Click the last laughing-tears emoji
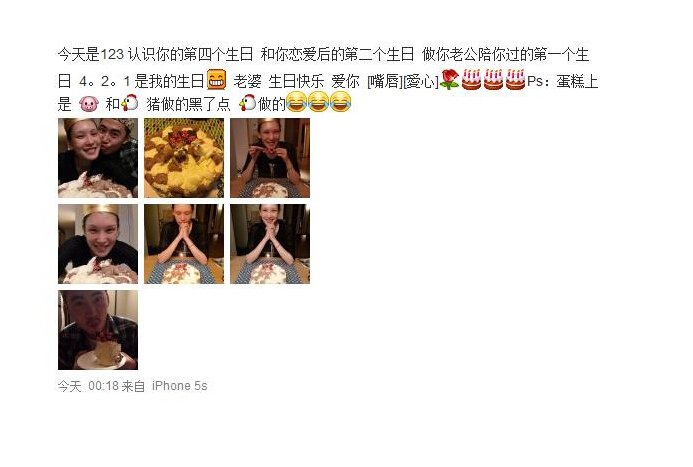The height and width of the screenshot is (467, 693). click(x=341, y=102)
